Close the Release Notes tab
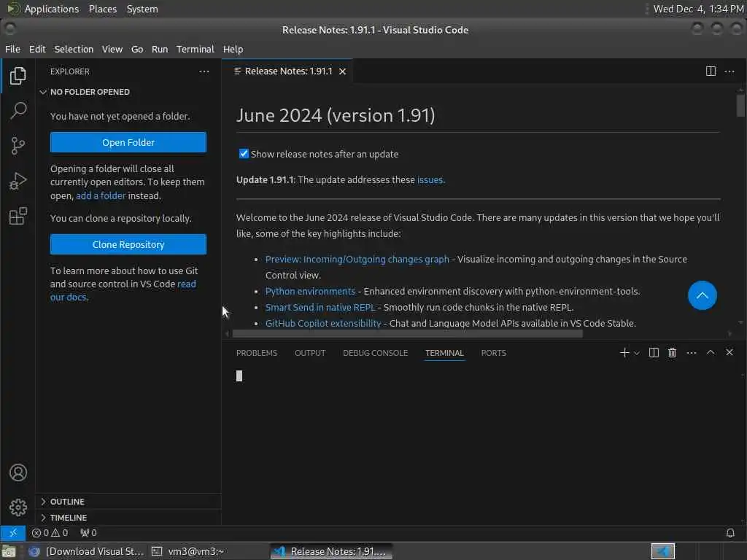The height and width of the screenshot is (560, 747). point(343,71)
